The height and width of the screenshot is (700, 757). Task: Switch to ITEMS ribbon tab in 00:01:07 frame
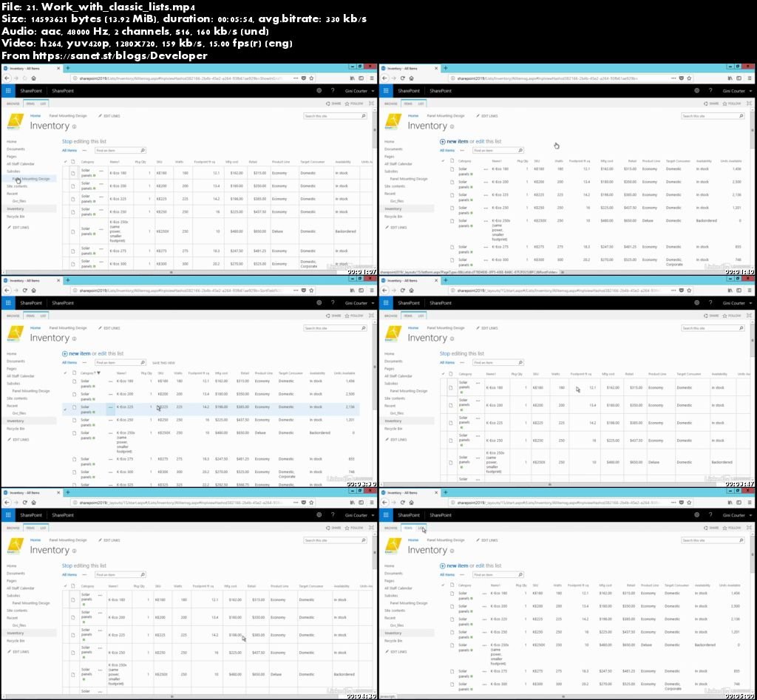pos(30,103)
